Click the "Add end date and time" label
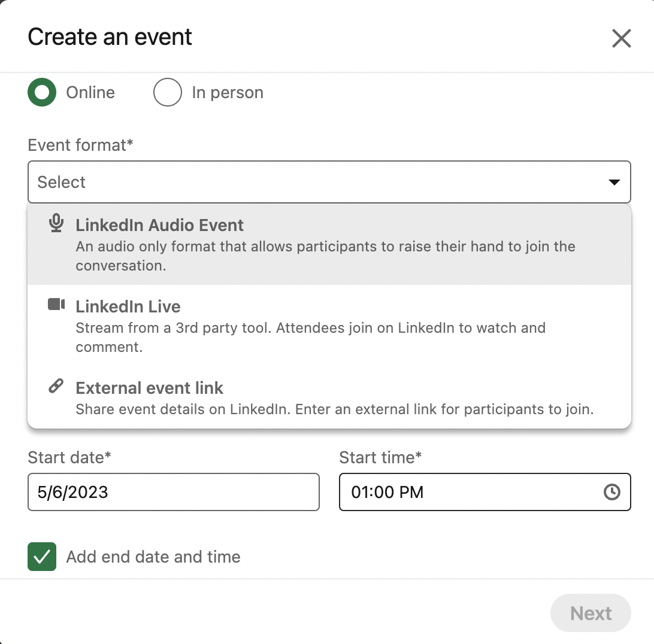The image size is (654, 644). [153, 557]
